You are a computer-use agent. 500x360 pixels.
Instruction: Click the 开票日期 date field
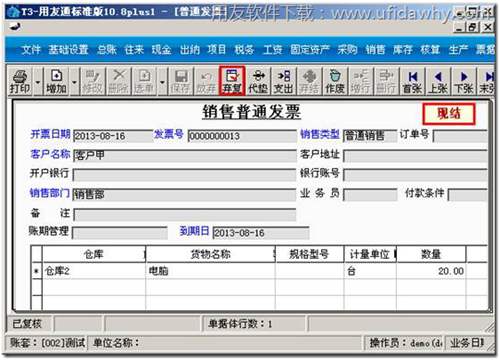point(113,136)
